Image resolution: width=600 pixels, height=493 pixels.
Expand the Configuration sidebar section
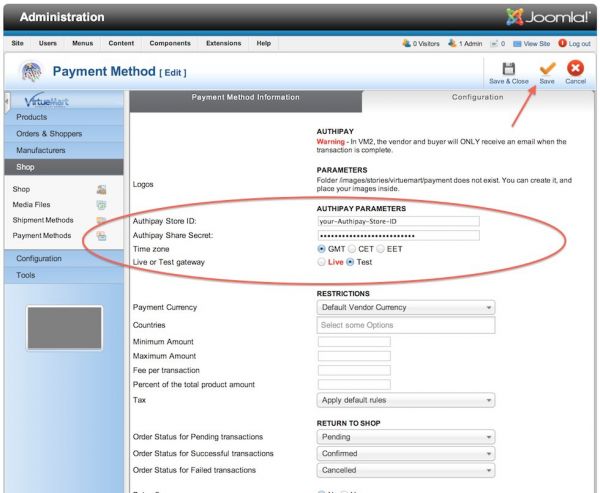(x=64, y=259)
